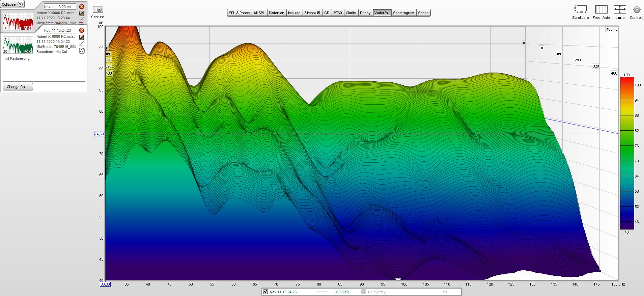Toggle the Nov 11 13:24:23 trace checkbox
Screen dimensions: 644x296
[265, 292]
